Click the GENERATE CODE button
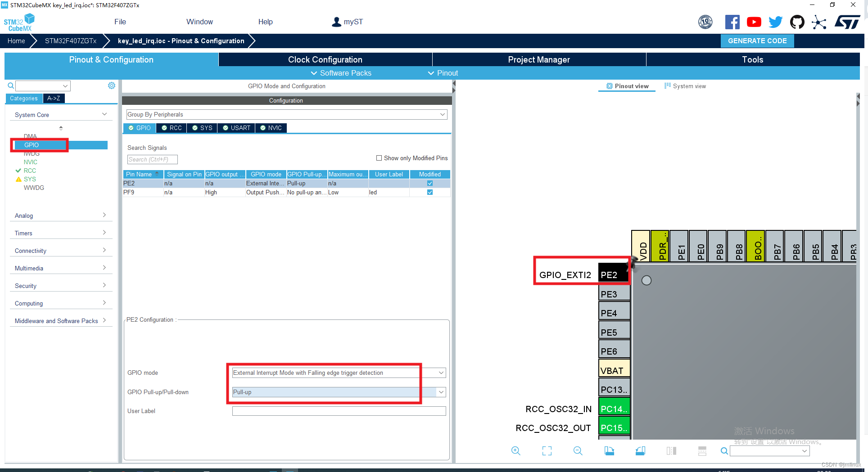The image size is (868, 472). coord(757,40)
